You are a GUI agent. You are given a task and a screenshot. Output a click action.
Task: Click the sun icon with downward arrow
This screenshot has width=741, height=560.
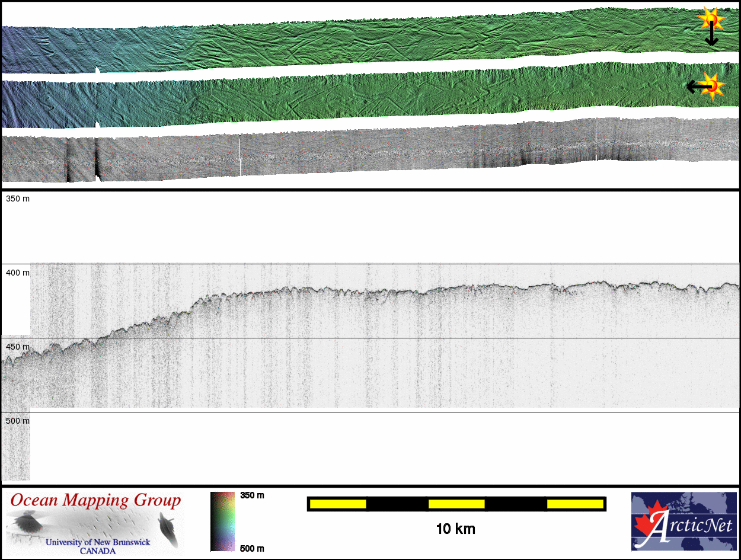click(711, 20)
